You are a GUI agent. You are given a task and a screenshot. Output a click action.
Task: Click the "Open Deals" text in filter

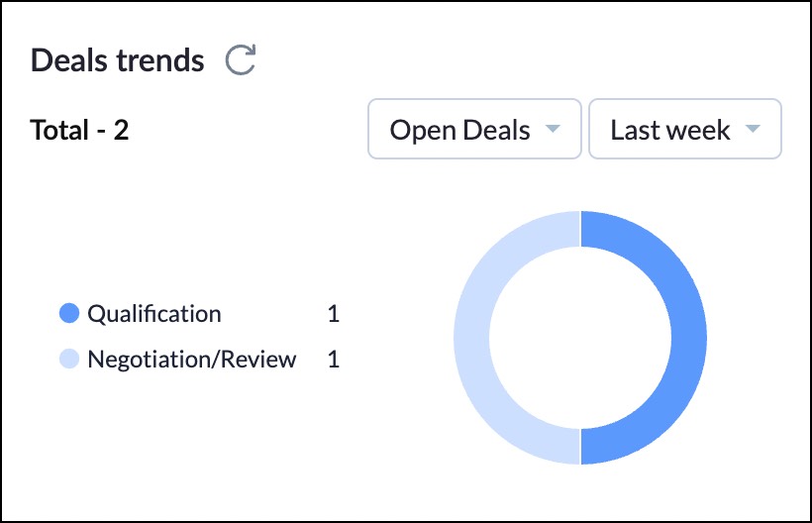[459, 130]
